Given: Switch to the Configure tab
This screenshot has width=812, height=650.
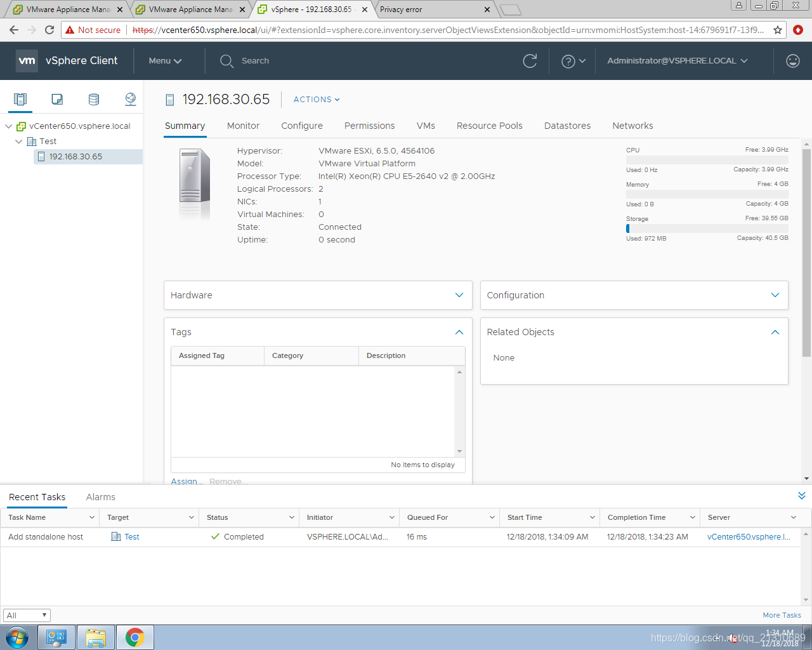Looking at the screenshot, I should pos(302,126).
